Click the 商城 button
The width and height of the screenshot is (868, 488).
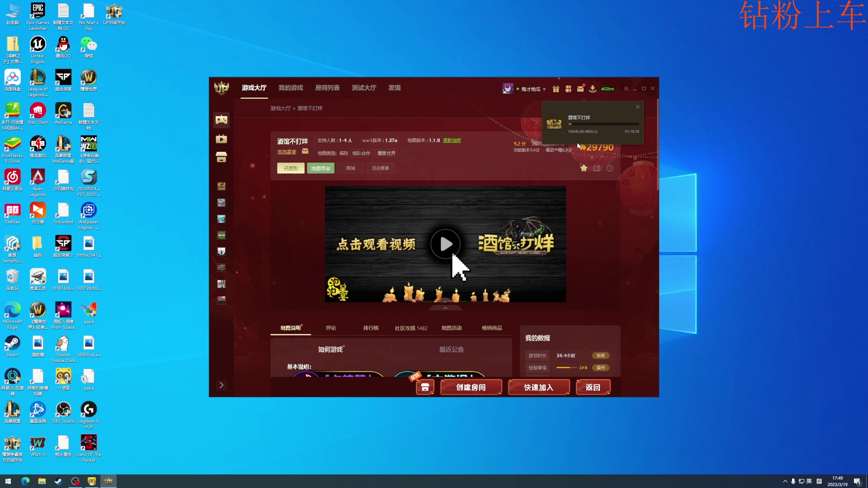pos(351,168)
